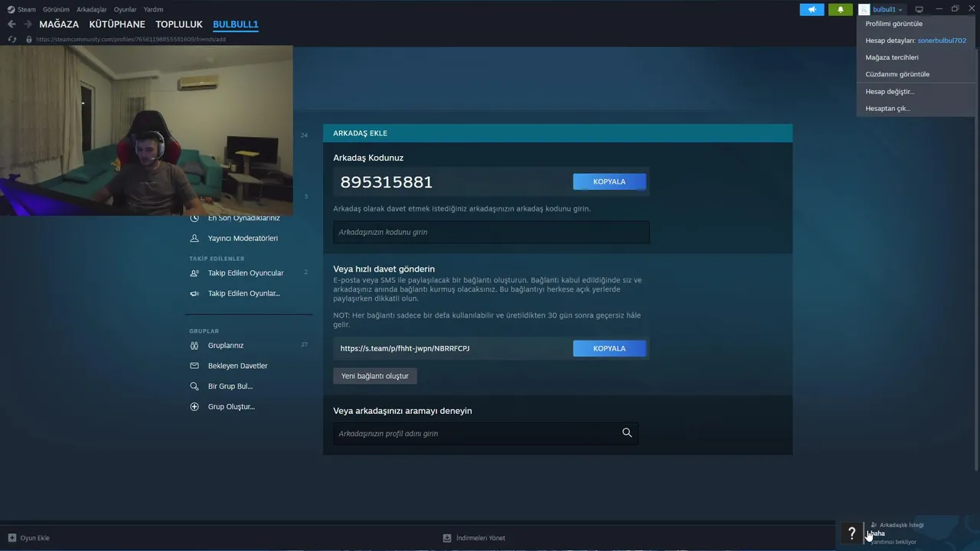
Task: Open Grup Oluştur... sidebar item
Action: pos(231,407)
